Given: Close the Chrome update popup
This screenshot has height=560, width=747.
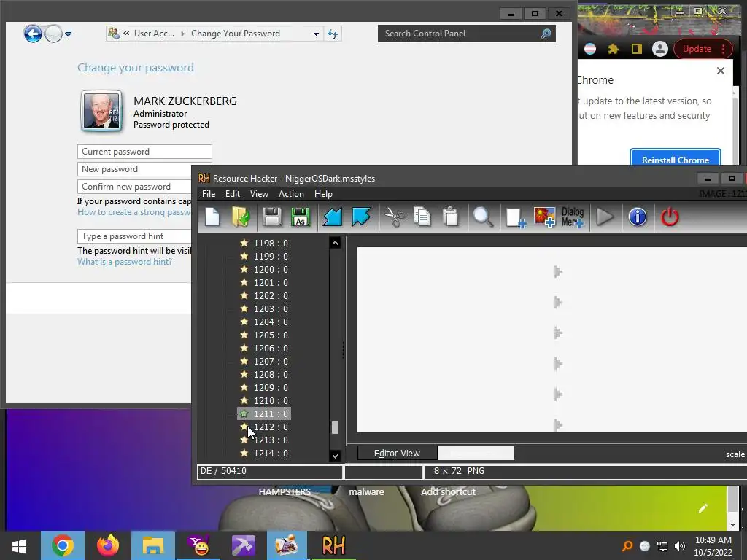Looking at the screenshot, I should coord(720,71).
